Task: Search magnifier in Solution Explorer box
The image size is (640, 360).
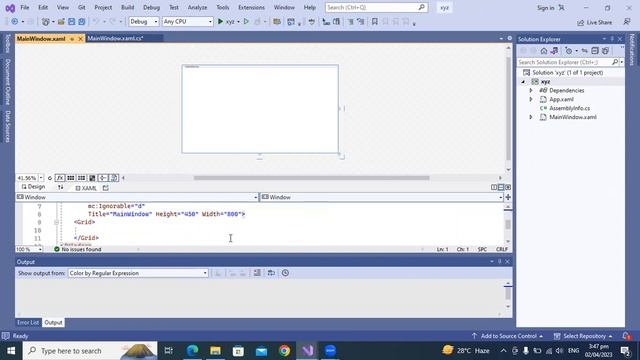Action: 615,62
